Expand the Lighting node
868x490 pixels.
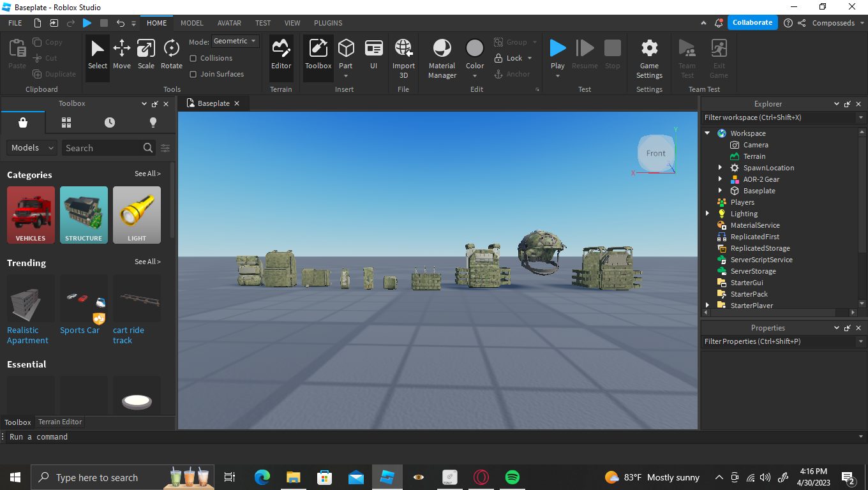pyautogui.click(x=707, y=214)
